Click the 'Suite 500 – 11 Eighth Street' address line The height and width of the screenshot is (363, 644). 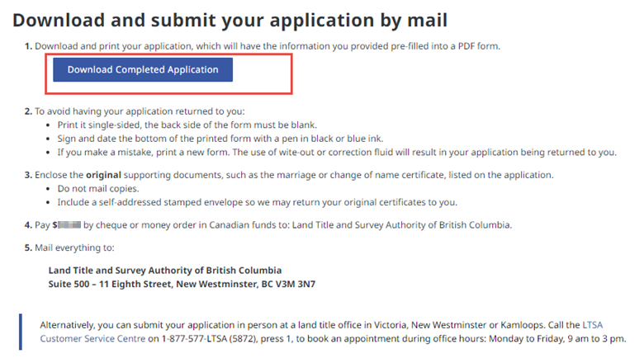click(182, 284)
